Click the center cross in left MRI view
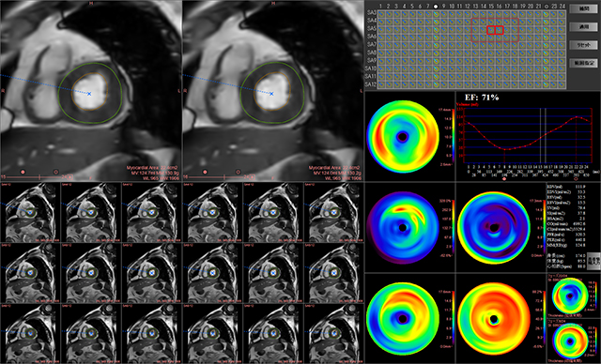The image size is (601, 364). (89, 94)
